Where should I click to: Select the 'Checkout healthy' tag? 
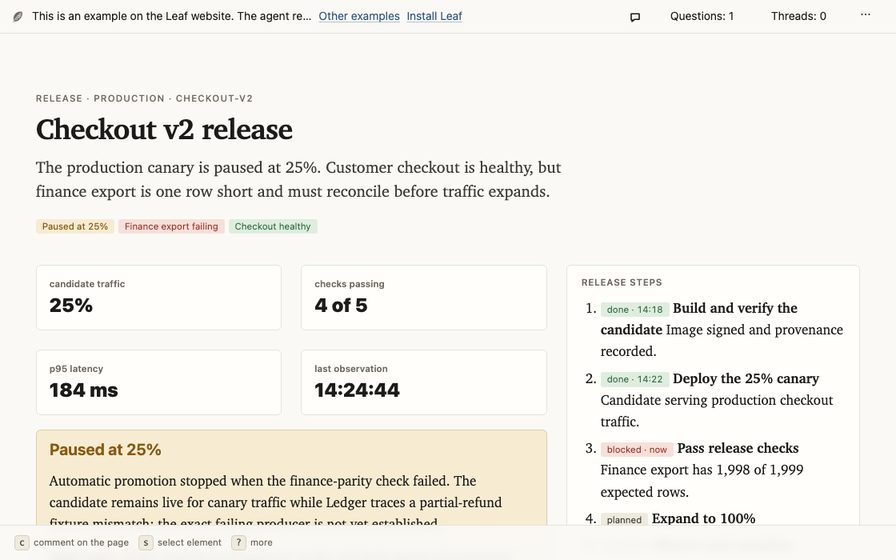273,226
